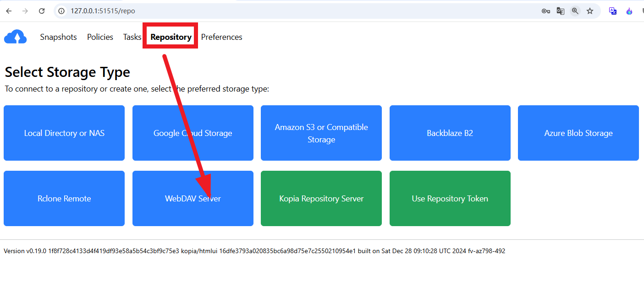Select WebDAV Server storage type
The image size is (644, 287).
tap(193, 199)
